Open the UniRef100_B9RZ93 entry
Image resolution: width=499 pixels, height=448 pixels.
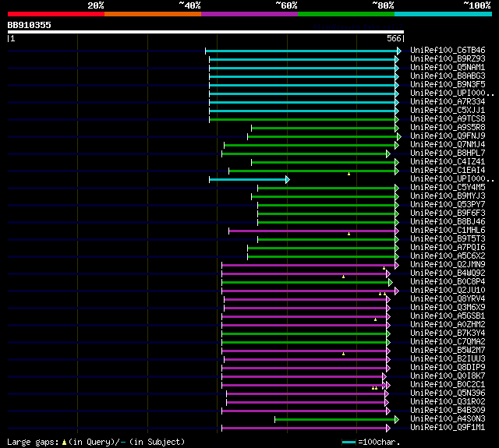point(448,58)
